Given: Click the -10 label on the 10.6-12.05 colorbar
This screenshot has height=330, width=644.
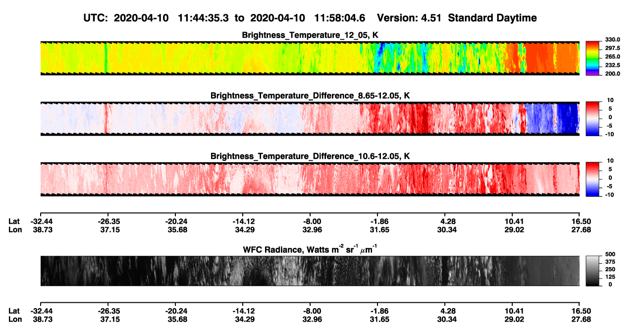Looking at the screenshot, I should point(609,194).
